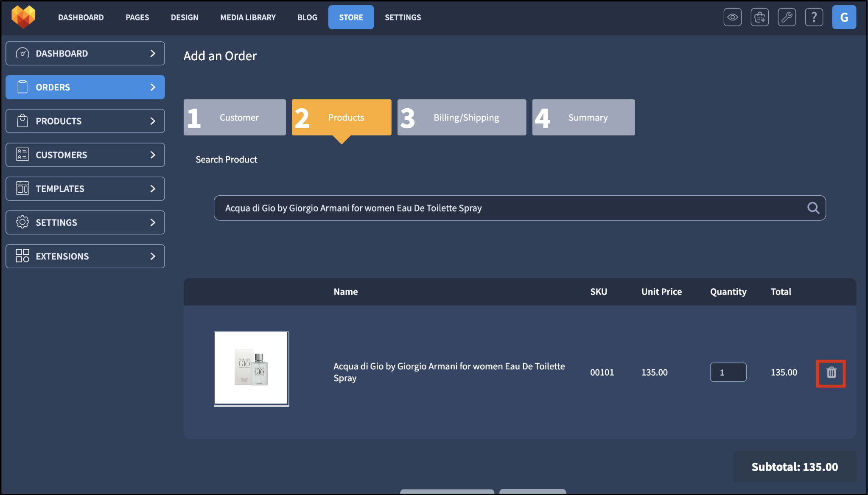This screenshot has height=495, width=868.
Task: Click the Products shopping bag icon
Action: tap(22, 121)
